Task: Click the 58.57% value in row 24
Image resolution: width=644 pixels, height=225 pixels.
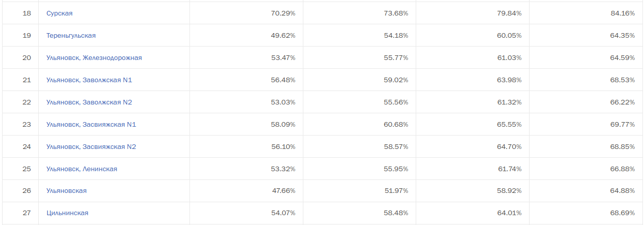Action: [396, 147]
